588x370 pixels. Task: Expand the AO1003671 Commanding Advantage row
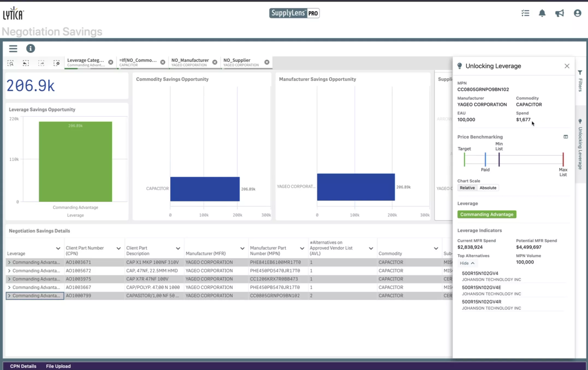tap(9, 262)
